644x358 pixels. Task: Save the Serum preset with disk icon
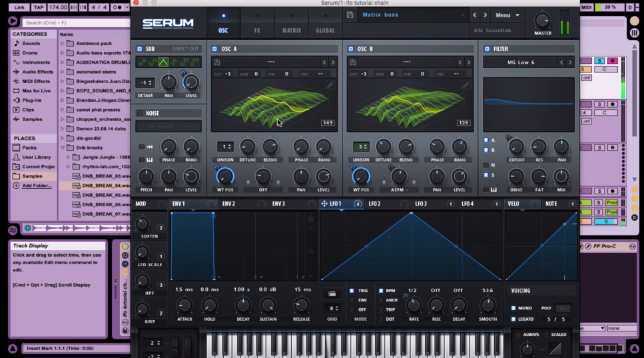[350, 15]
